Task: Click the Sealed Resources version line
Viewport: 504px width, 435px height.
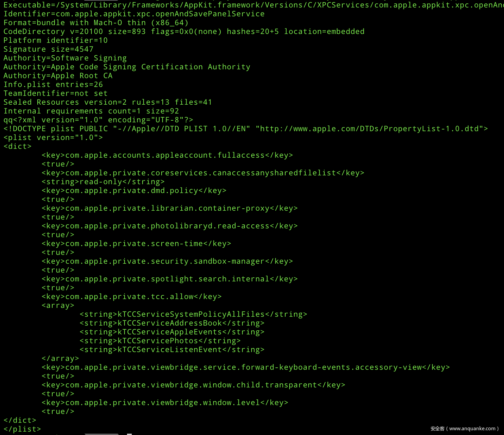Action: [108, 102]
